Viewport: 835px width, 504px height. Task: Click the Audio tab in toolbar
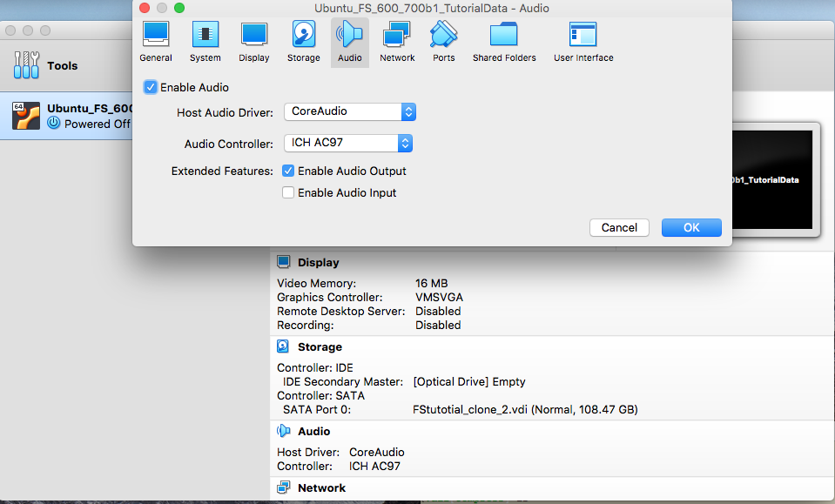(350, 42)
